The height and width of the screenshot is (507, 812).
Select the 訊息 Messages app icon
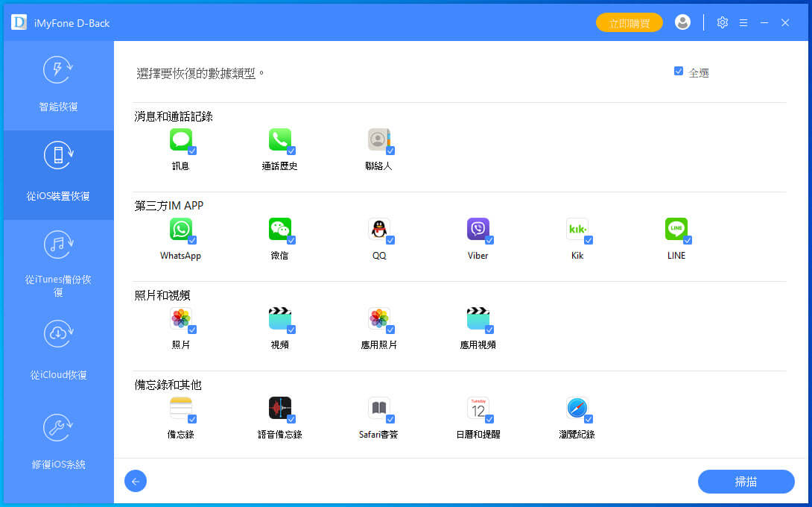(x=181, y=139)
